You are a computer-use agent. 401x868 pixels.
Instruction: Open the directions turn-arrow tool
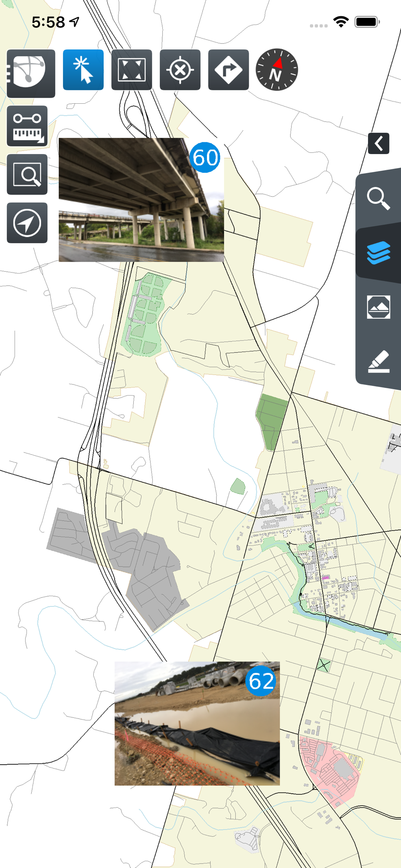click(x=228, y=70)
